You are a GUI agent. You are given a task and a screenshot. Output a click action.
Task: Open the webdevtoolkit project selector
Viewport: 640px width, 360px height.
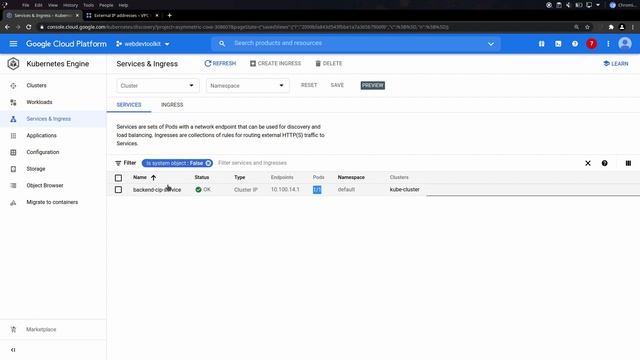(142, 44)
